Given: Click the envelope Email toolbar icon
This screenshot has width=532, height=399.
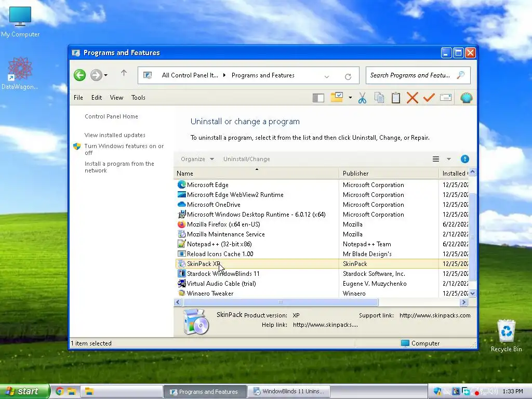Looking at the screenshot, I should (x=445, y=98).
